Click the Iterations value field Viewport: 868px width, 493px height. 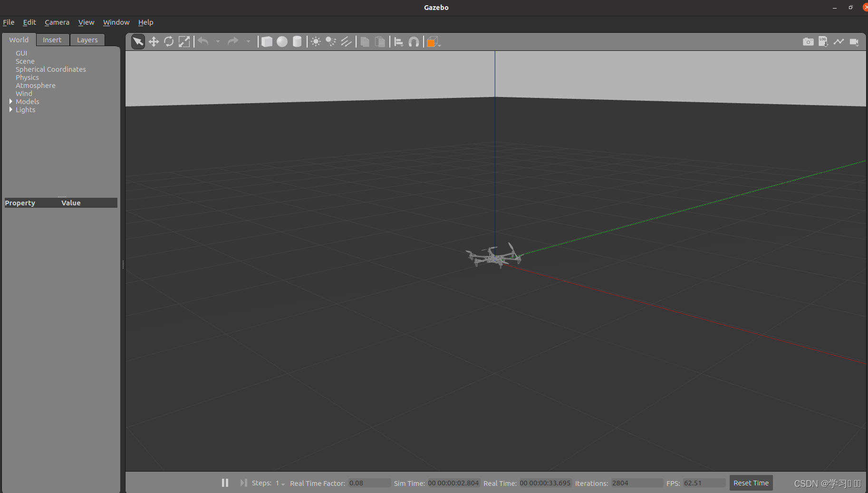click(x=637, y=483)
